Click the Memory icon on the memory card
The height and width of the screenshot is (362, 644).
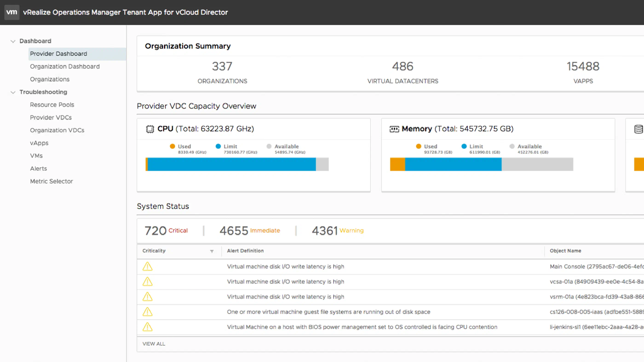tap(394, 129)
